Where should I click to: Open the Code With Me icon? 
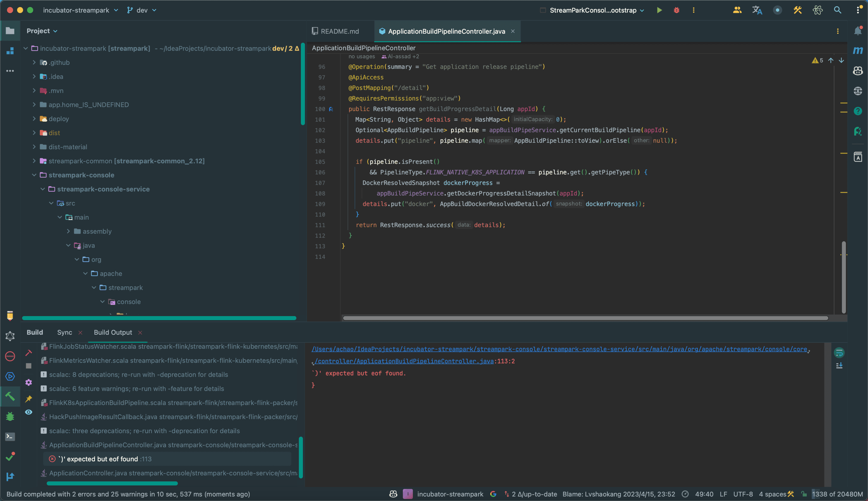coord(737,10)
